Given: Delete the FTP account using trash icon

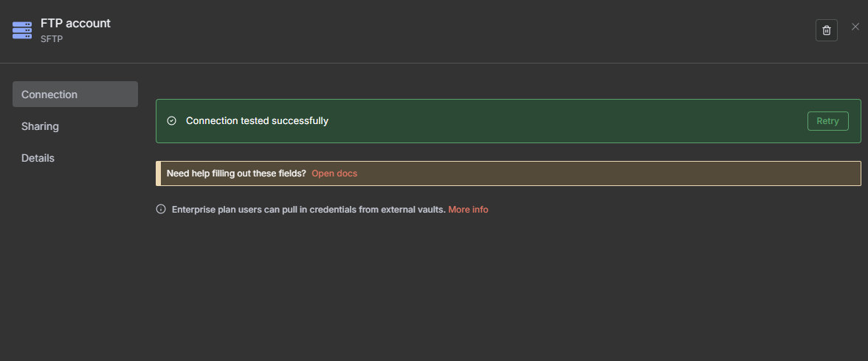Looking at the screenshot, I should click(827, 30).
